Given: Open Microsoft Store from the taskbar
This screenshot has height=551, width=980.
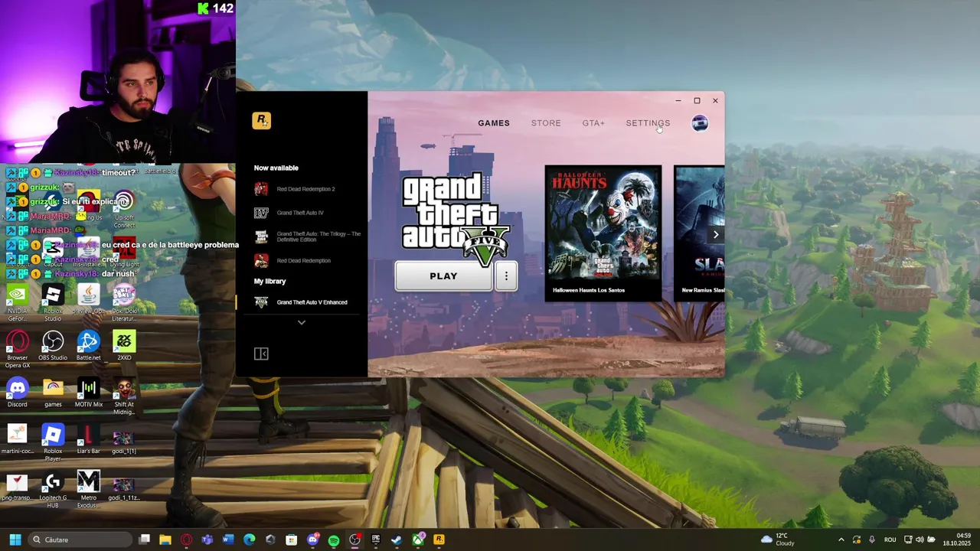Looking at the screenshot, I should click(x=291, y=540).
